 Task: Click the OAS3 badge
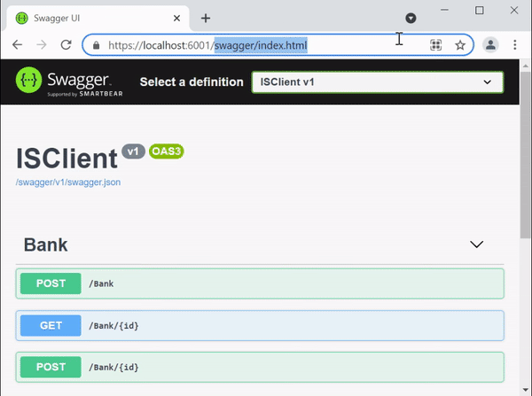167,151
